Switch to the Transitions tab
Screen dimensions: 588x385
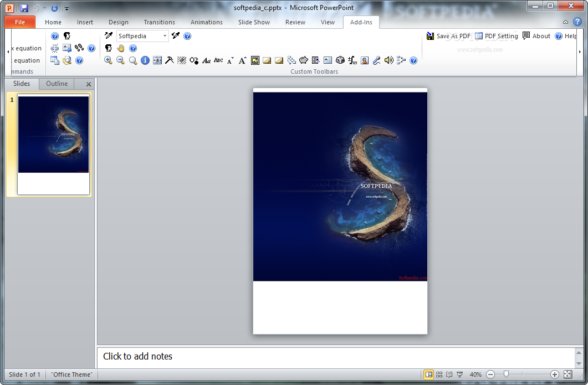[160, 22]
